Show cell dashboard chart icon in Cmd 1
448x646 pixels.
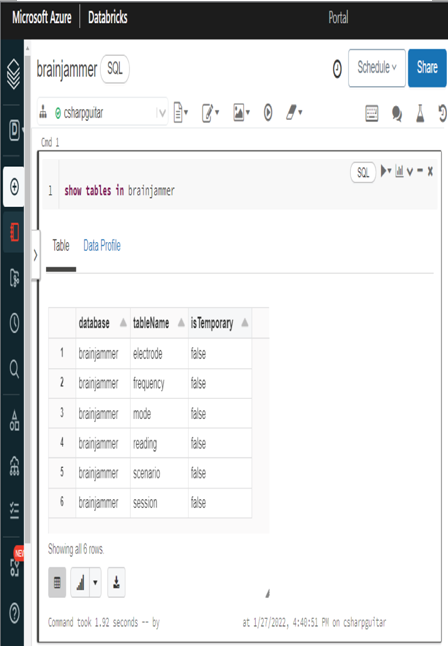click(399, 171)
